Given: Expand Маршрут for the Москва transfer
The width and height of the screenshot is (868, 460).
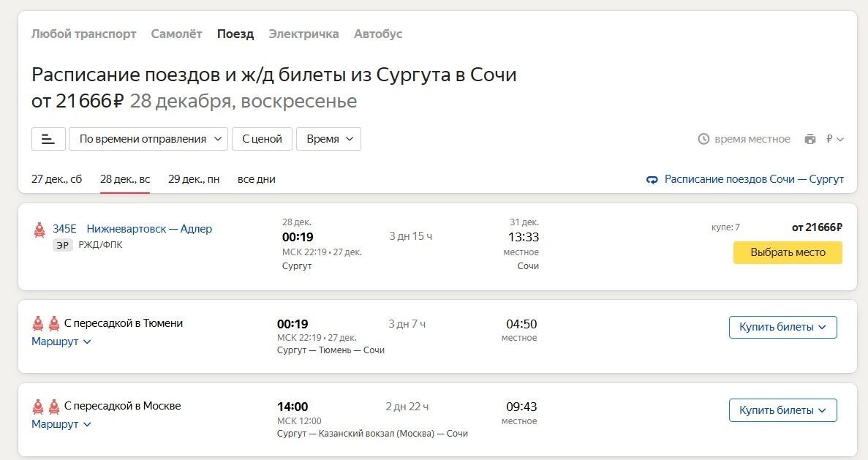Looking at the screenshot, I should pyautogui.click(x=61, y=424).
